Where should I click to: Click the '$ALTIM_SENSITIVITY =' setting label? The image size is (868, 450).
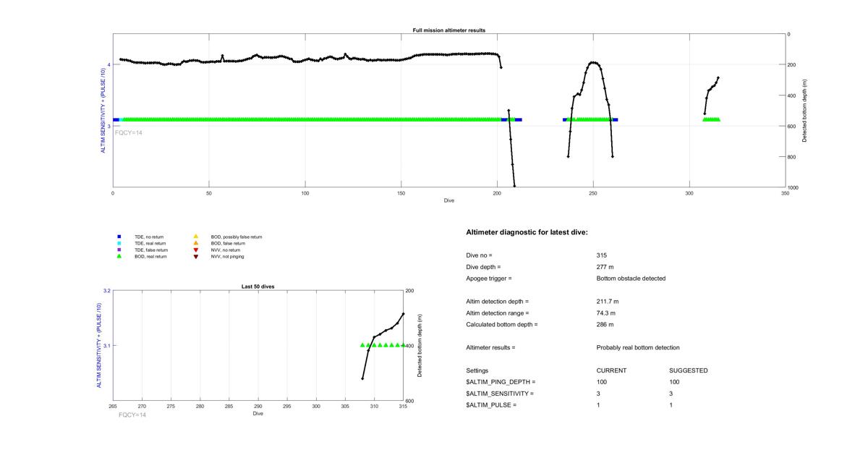(x=500, y=394)
